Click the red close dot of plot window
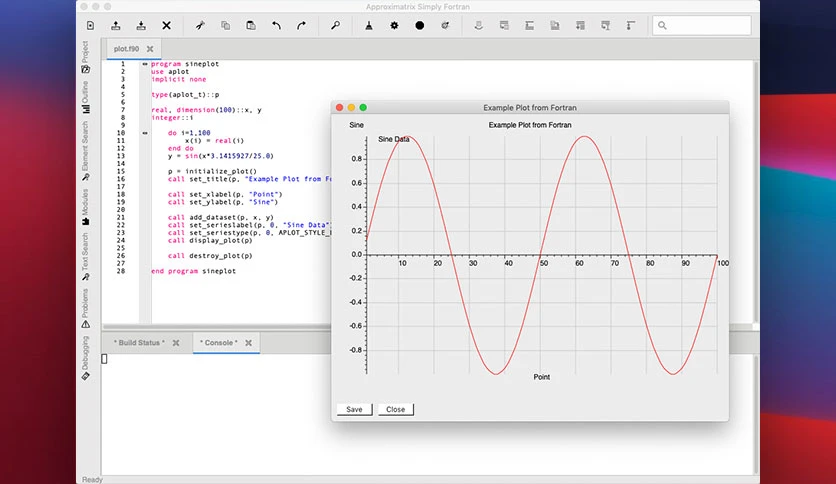This screenshot has width=836, height=484. click(340, 108)
